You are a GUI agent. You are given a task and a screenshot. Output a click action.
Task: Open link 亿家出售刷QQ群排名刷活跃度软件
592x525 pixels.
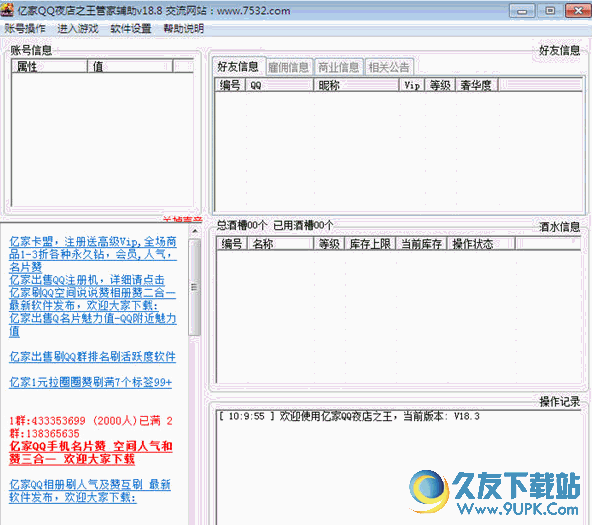[92, 357]
